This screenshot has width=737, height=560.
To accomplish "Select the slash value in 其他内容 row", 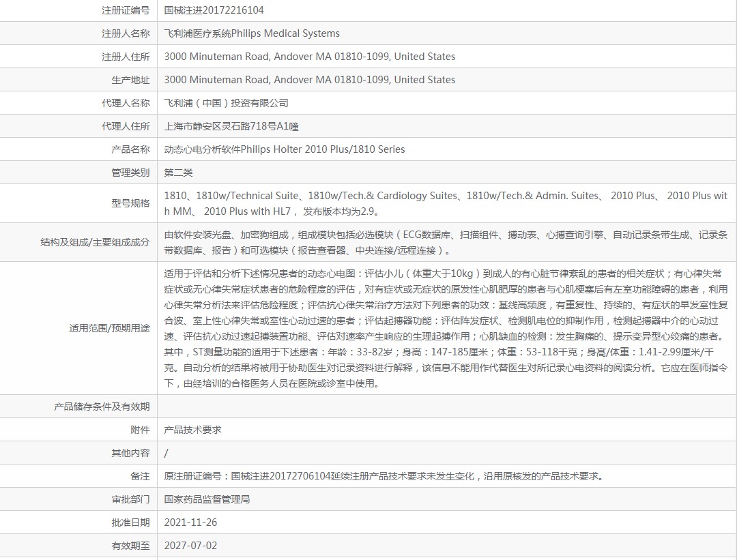I will pos(166,454).
